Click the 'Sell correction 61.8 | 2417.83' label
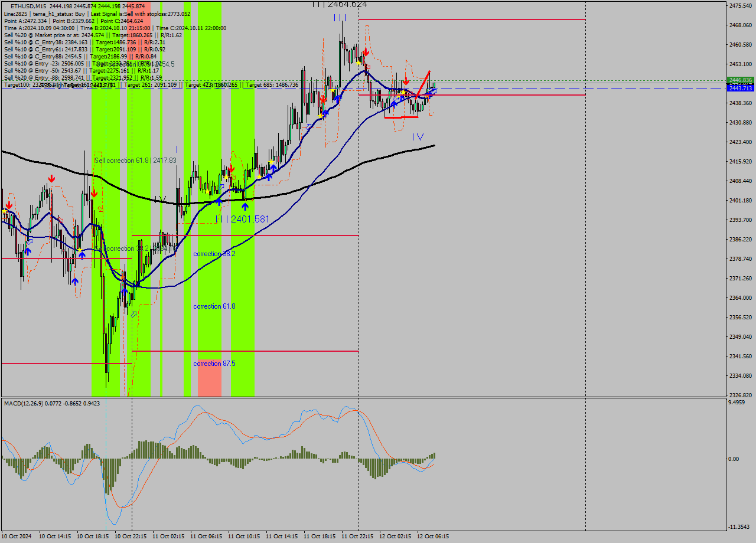756x543 pixels. click(x=135, y=160)
